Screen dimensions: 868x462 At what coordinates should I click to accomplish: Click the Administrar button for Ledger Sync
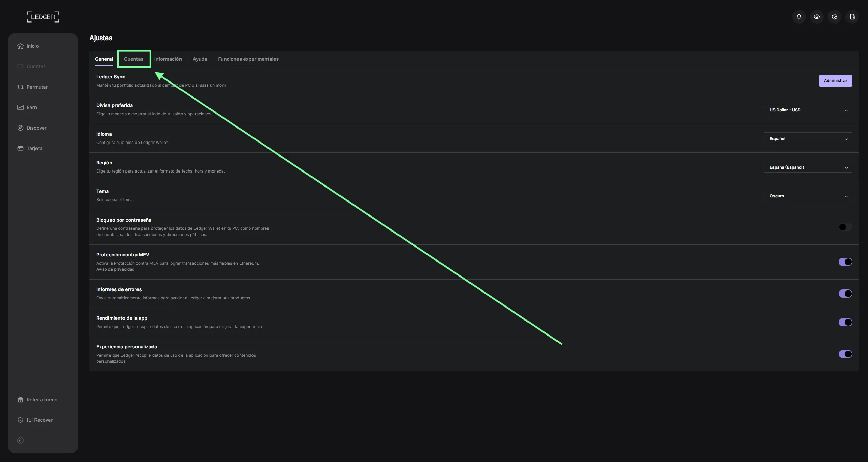click(835, 81)
